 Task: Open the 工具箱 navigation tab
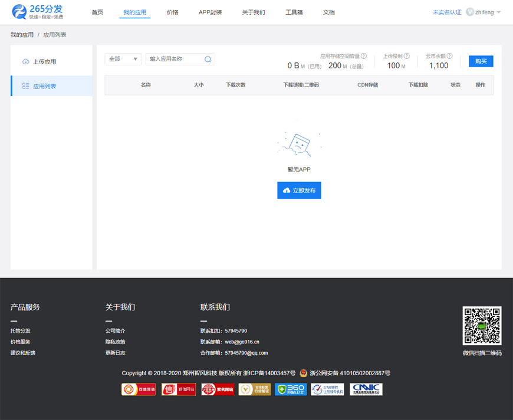click(294, 12)
